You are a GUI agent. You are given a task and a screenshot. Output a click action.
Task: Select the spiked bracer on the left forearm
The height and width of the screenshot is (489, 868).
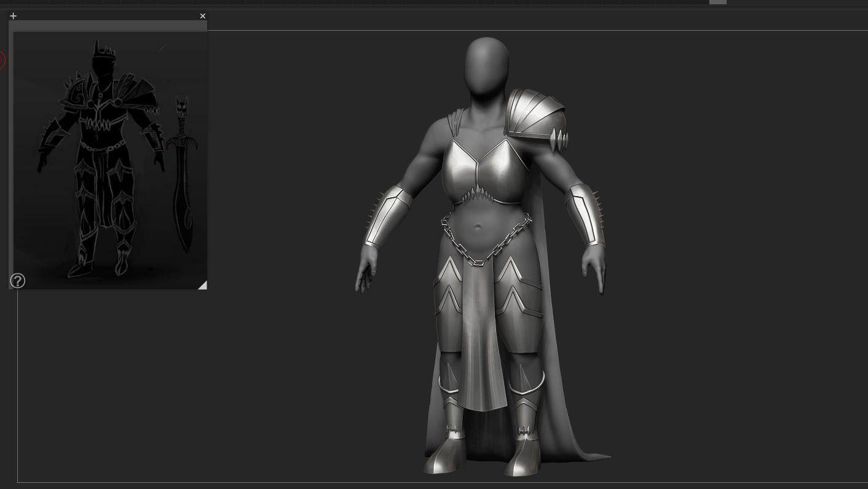pos(388,217)
